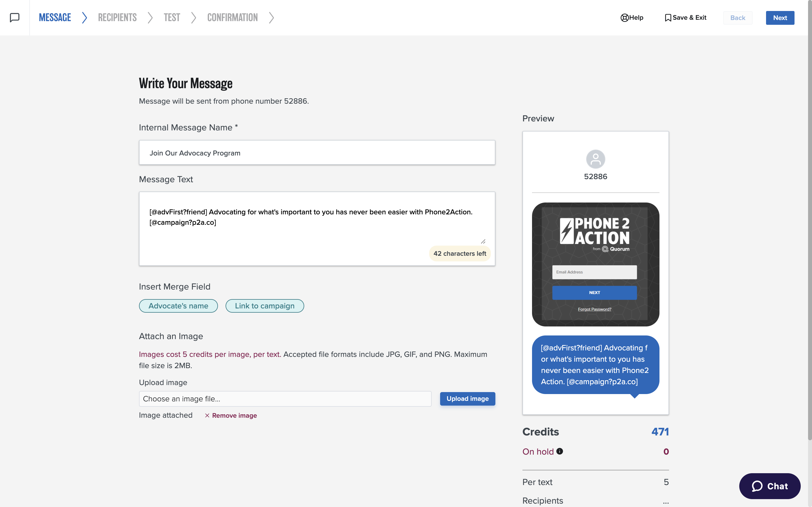Open the CONFIRMATION step

[233, 17]
